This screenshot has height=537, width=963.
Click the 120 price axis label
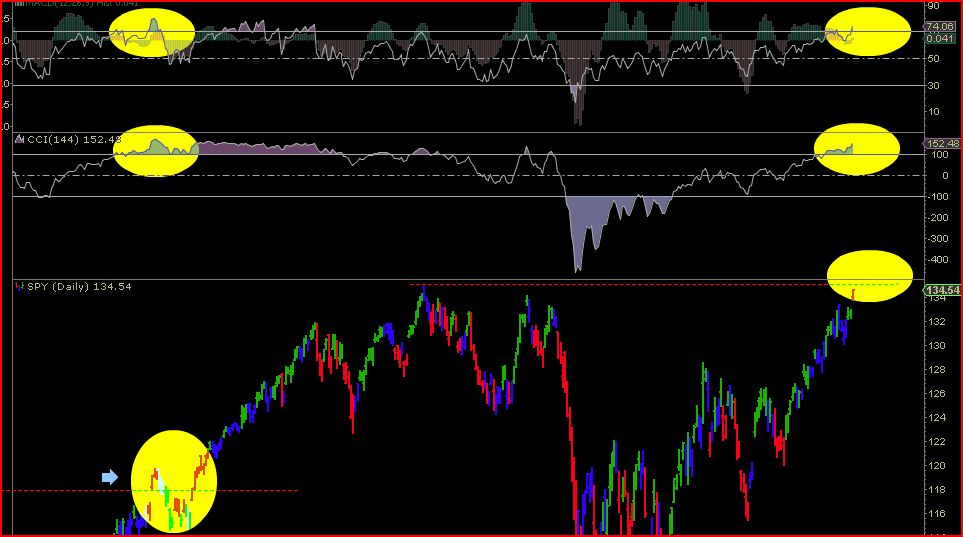pyautogui.click(x=936, y=465)
